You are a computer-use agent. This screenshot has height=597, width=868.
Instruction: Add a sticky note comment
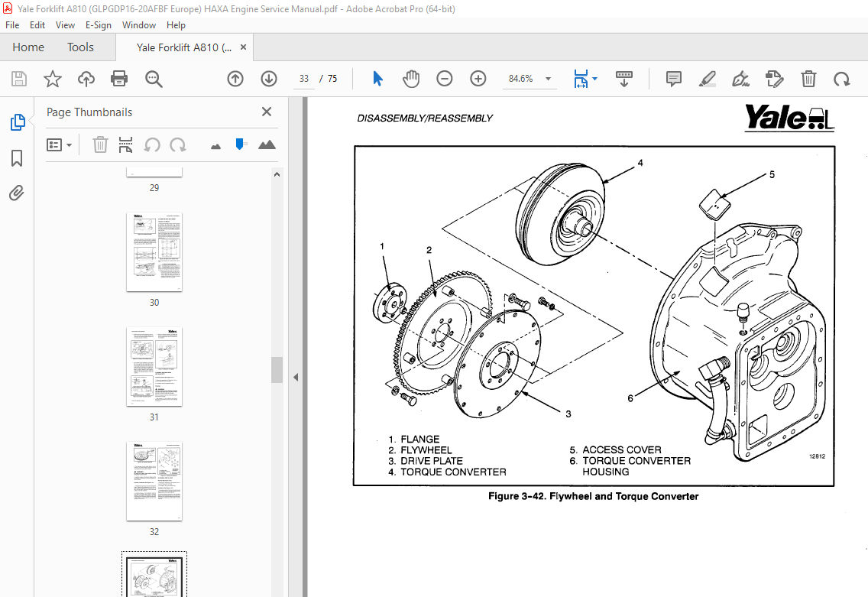coord(674,79)
